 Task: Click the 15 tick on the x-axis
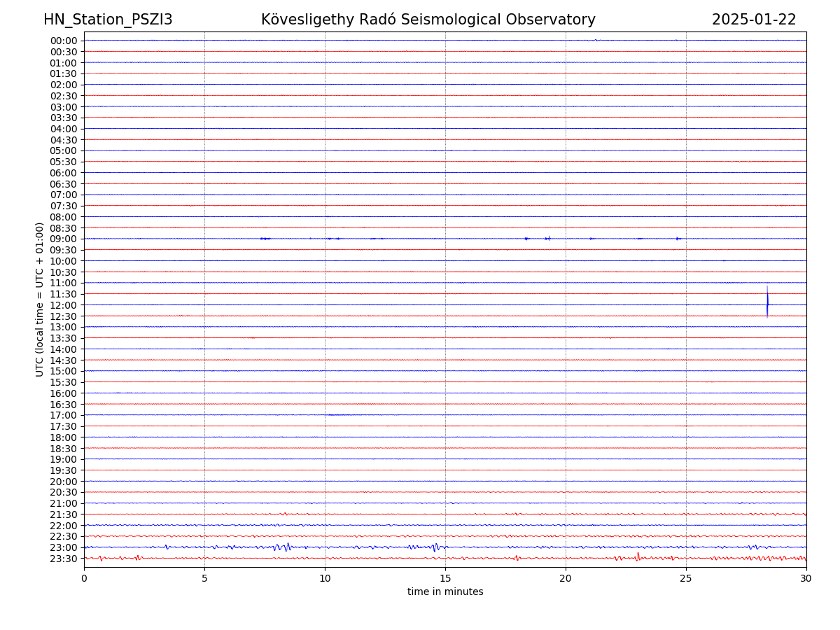tap(445, 578)
